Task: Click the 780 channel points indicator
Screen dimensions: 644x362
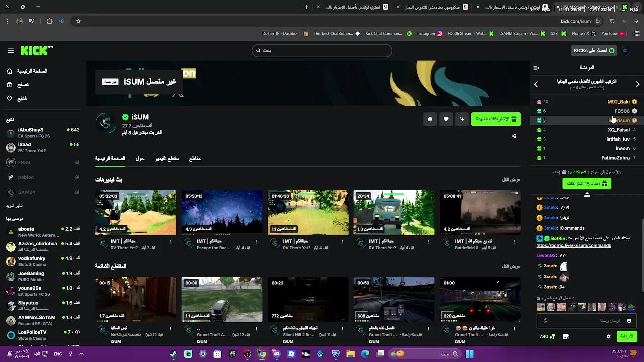Action: coord(547,336)
